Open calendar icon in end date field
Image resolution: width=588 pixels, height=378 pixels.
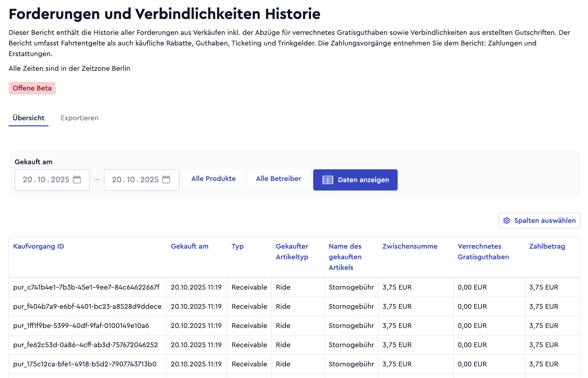pyautogui.click(x=166, y=180)
